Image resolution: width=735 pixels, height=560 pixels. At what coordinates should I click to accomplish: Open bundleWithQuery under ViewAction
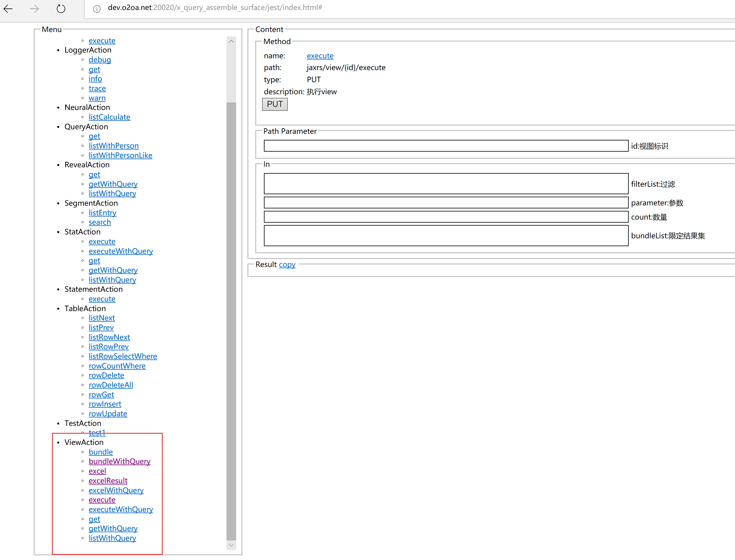pos(120,462)
